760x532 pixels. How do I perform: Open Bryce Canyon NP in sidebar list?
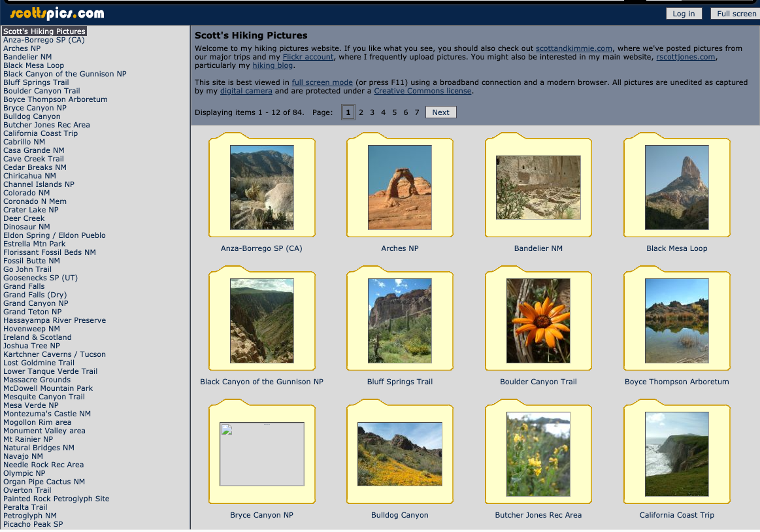tap(35, 108)
